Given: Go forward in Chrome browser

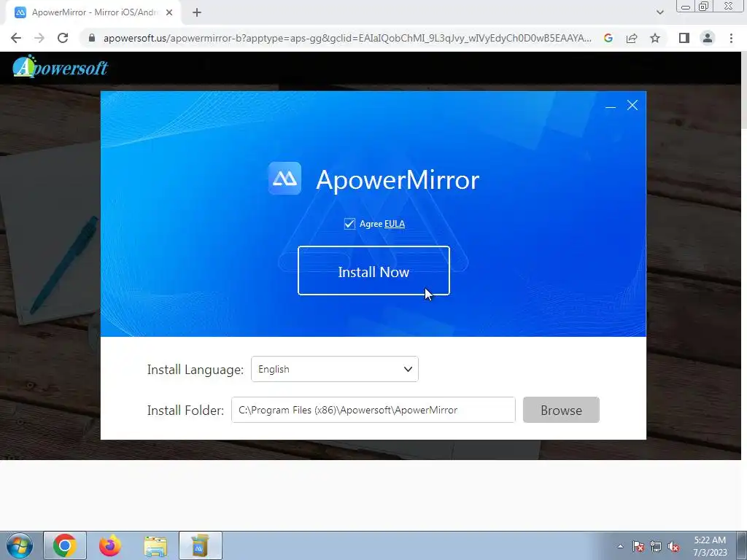Looking at the screenshot, I should pos(39,38).
